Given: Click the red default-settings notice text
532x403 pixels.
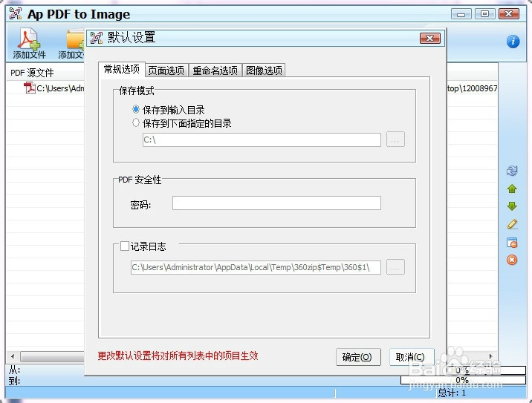Looking at the screenshot, I should 178,356.
